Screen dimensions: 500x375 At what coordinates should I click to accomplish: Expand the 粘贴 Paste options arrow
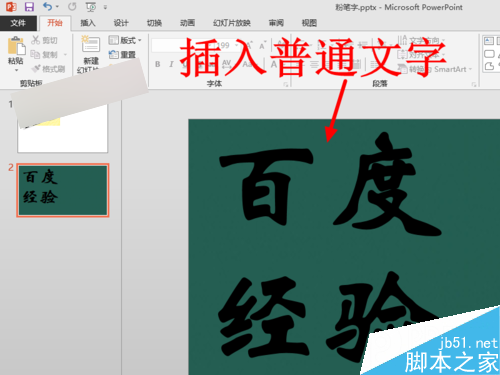tap(16, 70)
